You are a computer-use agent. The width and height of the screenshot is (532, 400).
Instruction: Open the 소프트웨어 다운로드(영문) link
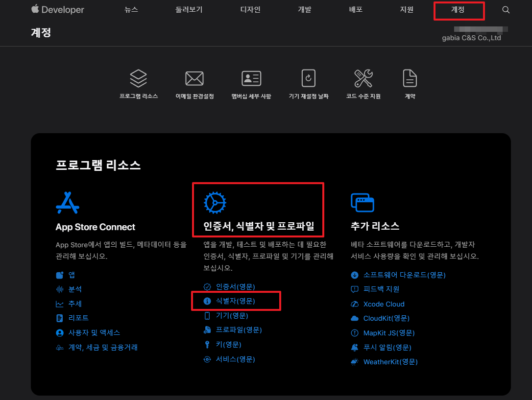(405, 275)
